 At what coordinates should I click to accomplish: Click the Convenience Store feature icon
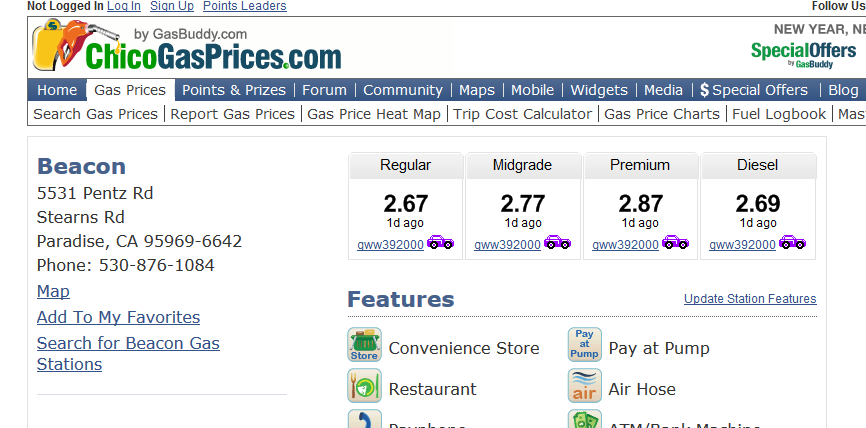click(x=365, y=345)
